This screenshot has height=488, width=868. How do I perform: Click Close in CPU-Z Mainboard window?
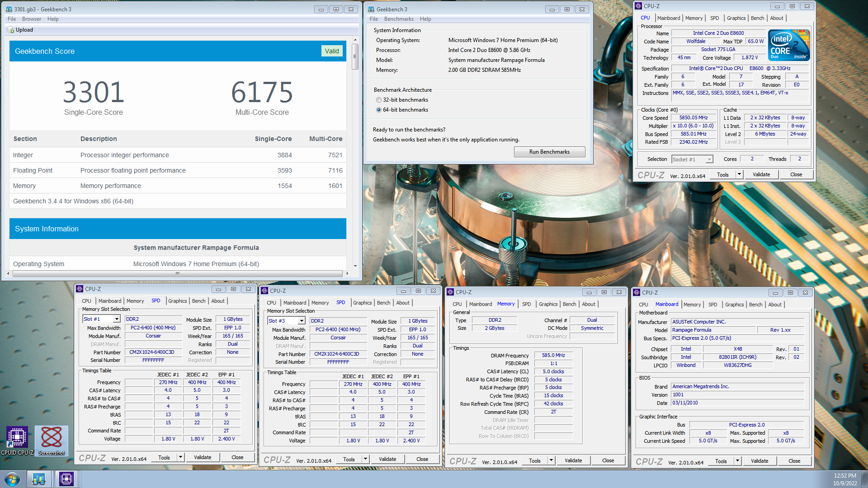794,461
